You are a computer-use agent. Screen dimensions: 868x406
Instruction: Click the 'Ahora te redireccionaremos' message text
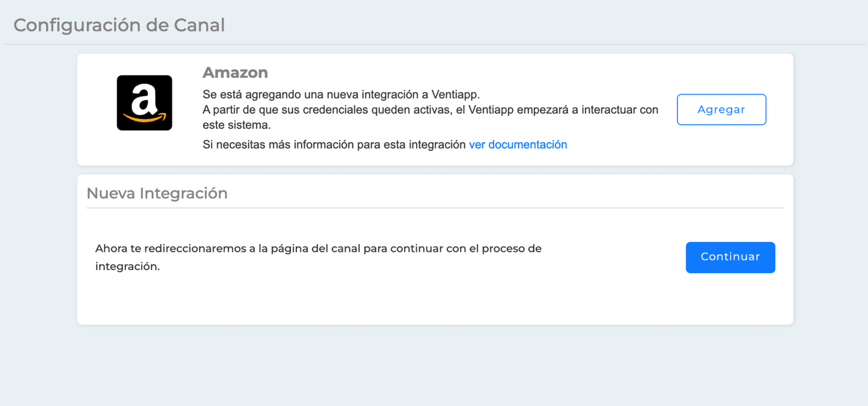click(318, 257)
